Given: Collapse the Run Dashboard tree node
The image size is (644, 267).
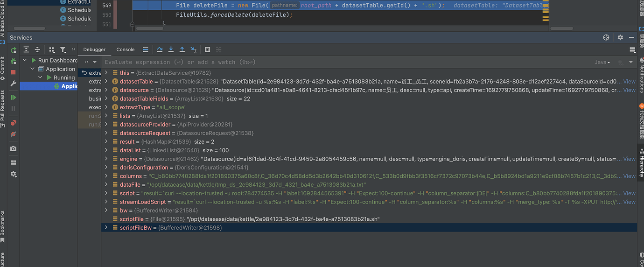Looking at the screenshot, I should (25, 60).
